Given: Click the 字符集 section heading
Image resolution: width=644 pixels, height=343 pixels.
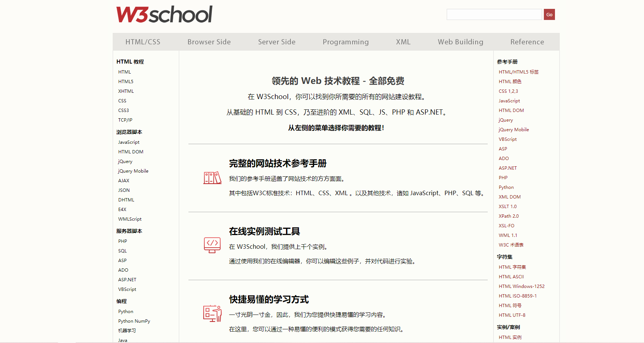Looking at the screenshot, I should pos(505,257).
